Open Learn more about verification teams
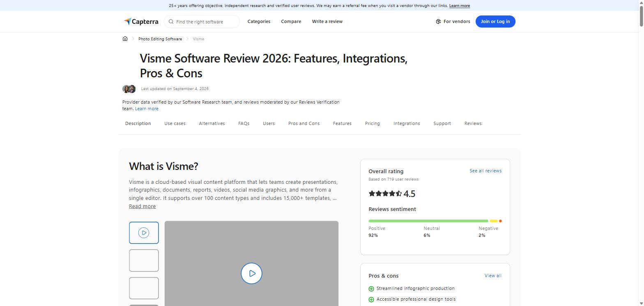 [x=147, y=109]
